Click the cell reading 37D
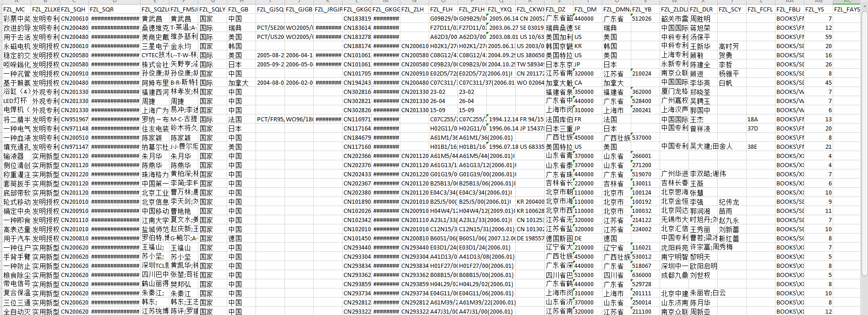Image resolution: width=868 pixels, height=315 pixels. (761, 128)
